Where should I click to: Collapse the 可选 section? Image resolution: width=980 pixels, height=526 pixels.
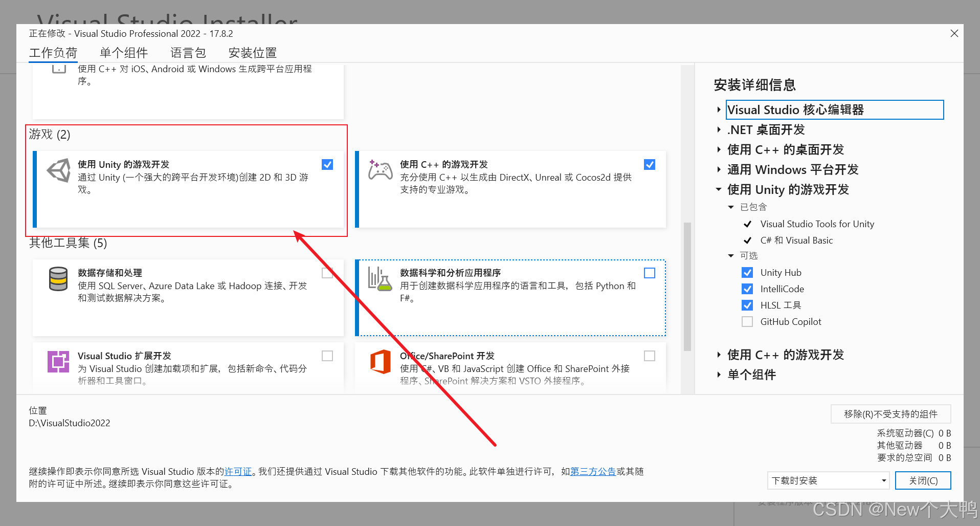point(731,255)
